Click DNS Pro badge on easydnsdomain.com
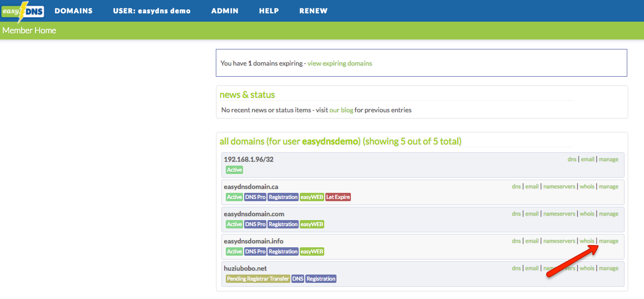 click(x=255, y=225)
